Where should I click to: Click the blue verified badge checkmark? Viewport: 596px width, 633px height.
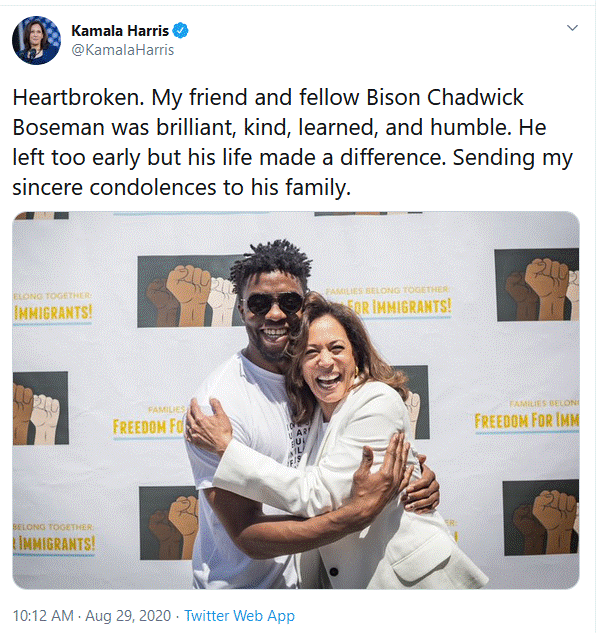click(x=180, y=31)
